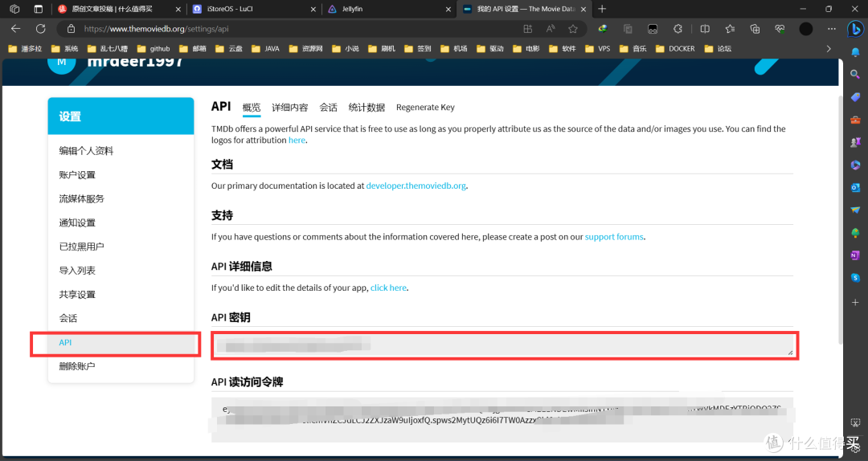Open the sidebar Search icon
This screenshot has width=868, height=461.
[855, 74]
